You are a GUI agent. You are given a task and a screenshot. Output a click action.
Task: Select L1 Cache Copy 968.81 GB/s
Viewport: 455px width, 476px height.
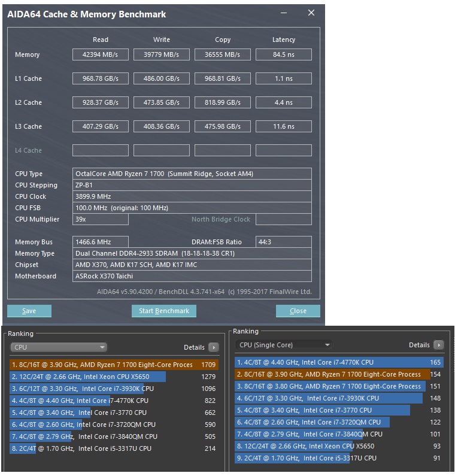click(x=223, y=78)
